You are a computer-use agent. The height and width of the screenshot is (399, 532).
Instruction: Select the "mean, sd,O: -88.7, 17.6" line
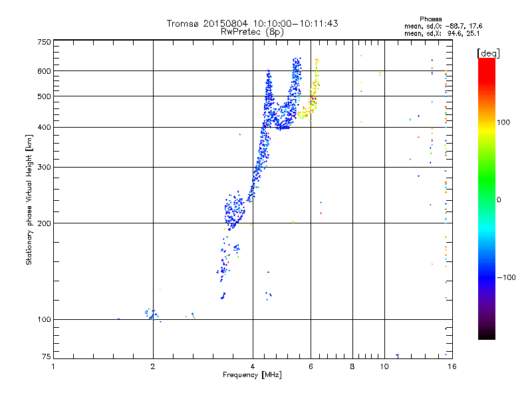[443, 26]
